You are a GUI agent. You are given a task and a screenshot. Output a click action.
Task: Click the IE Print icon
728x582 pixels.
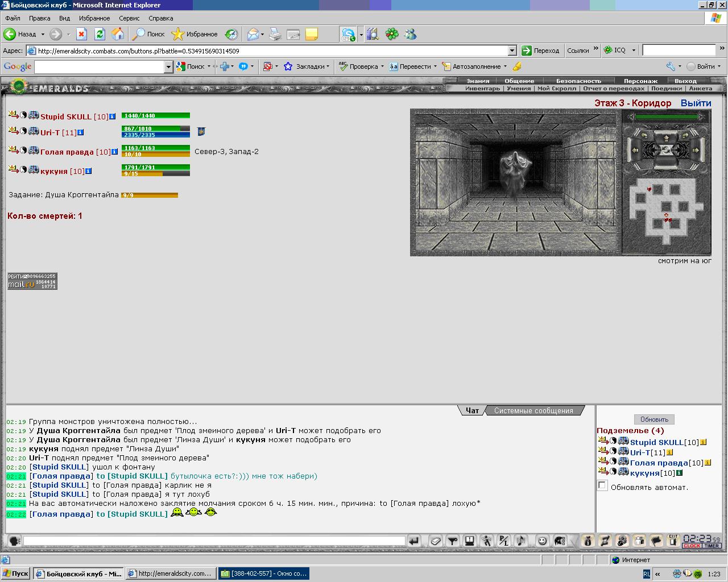coord(275,34)
